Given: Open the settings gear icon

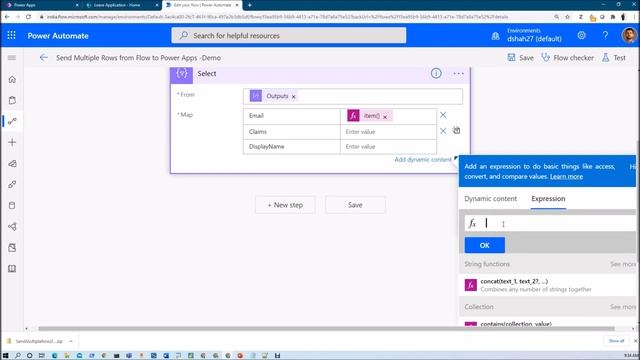Looking at the screenshot, I should point(582,36).
